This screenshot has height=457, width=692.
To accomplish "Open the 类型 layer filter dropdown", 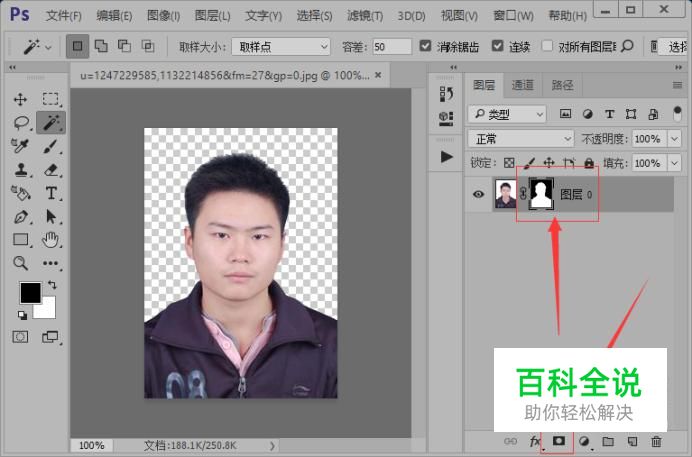I will tap(507, 114).
